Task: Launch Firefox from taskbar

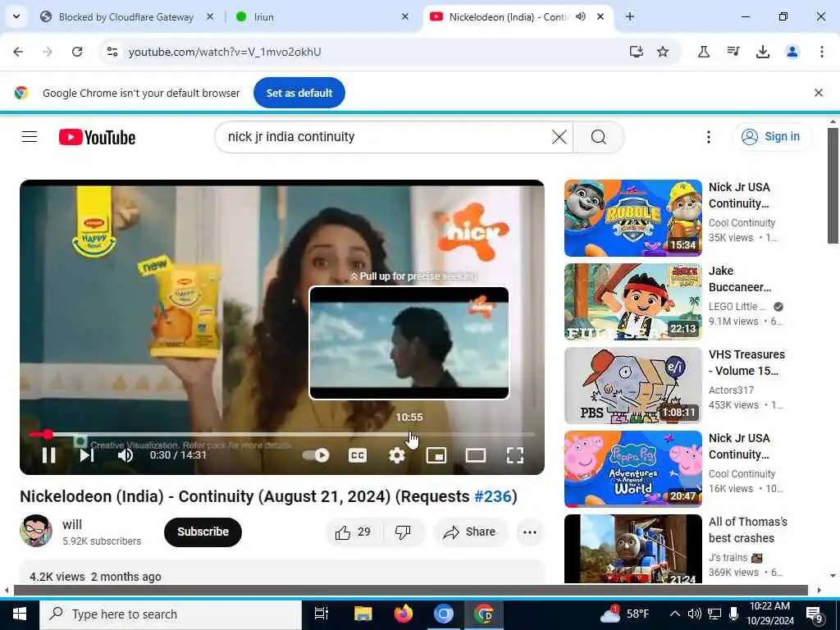Action: point(403,614)
